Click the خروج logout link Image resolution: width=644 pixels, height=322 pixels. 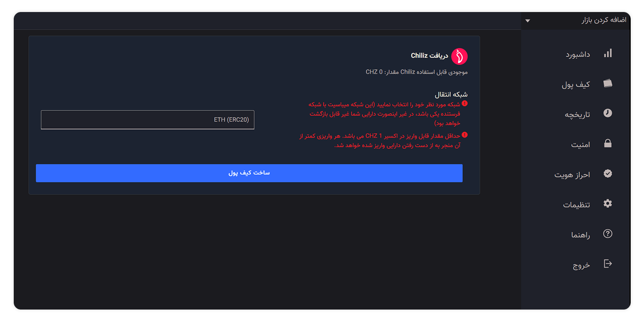coord(581,265)
